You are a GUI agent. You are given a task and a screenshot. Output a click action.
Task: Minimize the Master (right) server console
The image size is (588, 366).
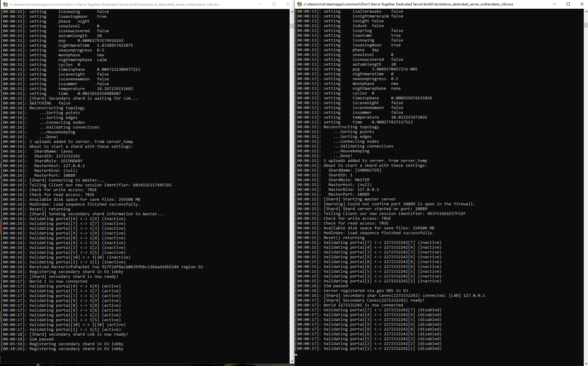(555, 4)
